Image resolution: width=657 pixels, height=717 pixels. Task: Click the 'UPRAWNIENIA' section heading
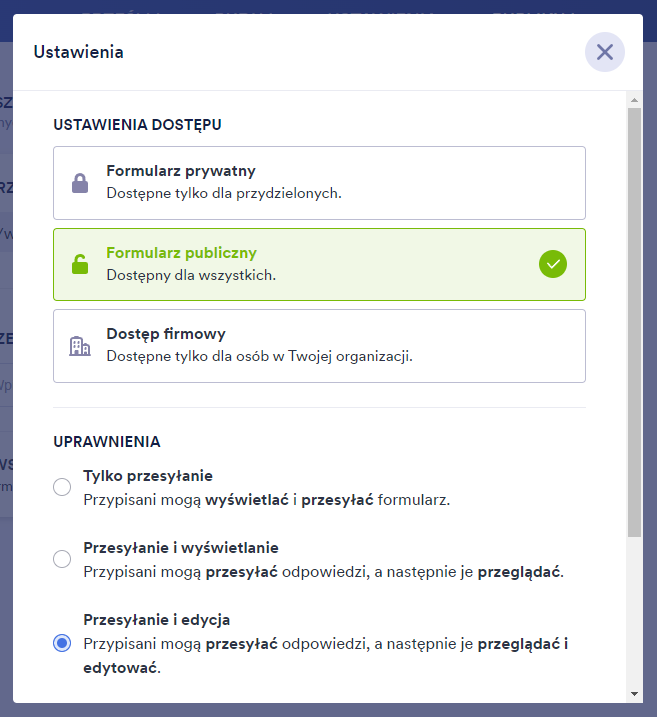(107, 441)
